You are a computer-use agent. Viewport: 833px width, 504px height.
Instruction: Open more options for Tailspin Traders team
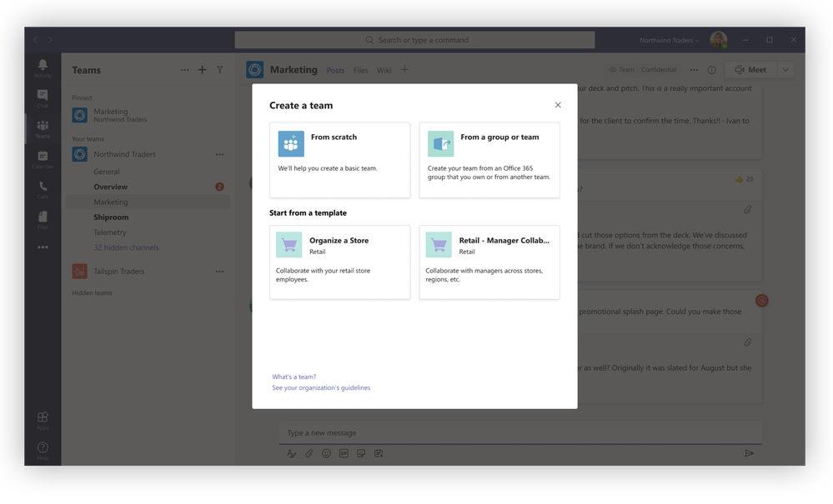[219, 271]
